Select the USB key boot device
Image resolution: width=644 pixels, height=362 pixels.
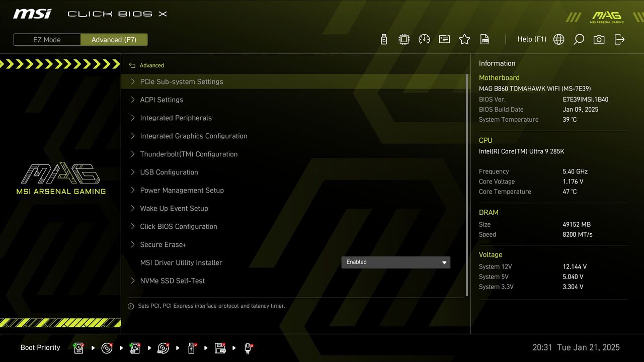(192, 348)
